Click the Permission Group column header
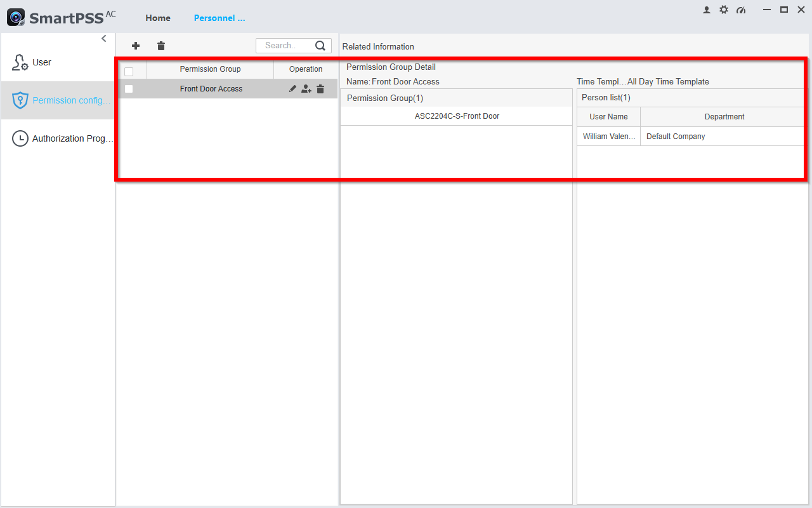Image resolution: width=812 pixels, height=508 pixels. 210,69
